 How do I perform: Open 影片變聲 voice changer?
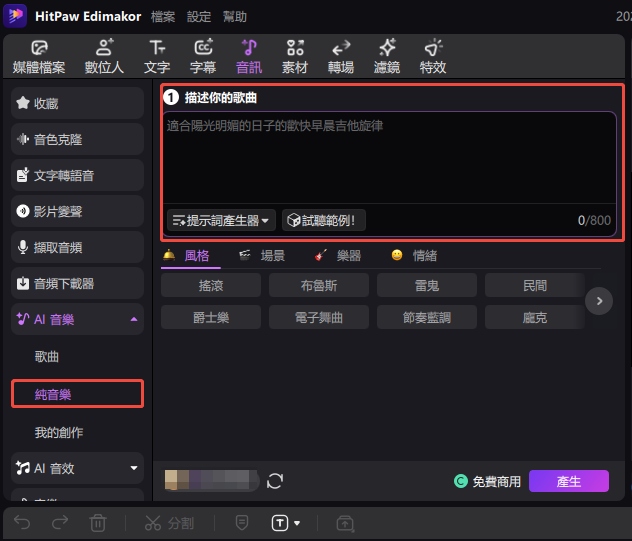pyautogui.click(x=77, y=211)
